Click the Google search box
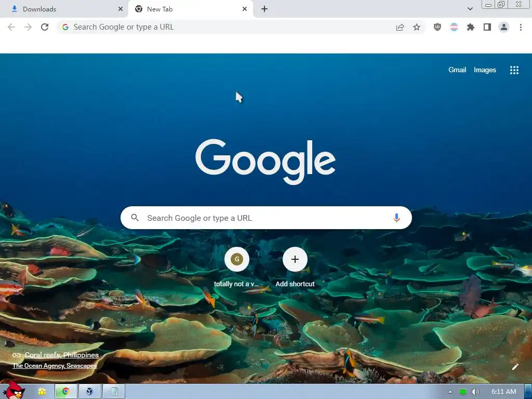532x399 pixels. (x=266, y=218)
